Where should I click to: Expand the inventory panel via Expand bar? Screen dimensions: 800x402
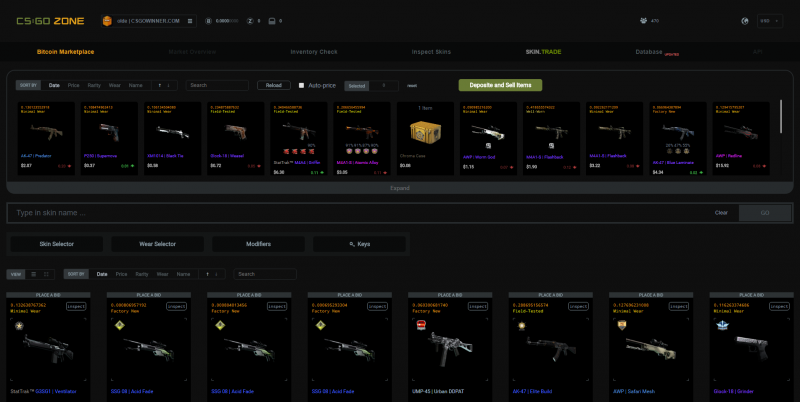[400, 188]
